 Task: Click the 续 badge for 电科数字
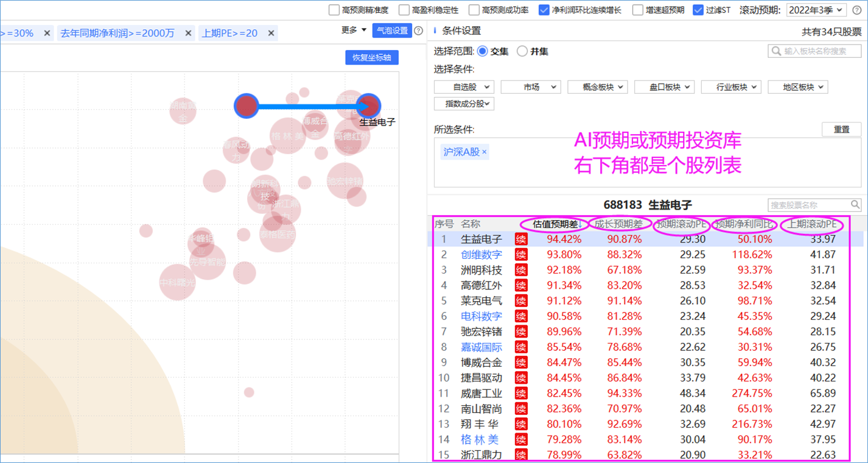(521, 316)
